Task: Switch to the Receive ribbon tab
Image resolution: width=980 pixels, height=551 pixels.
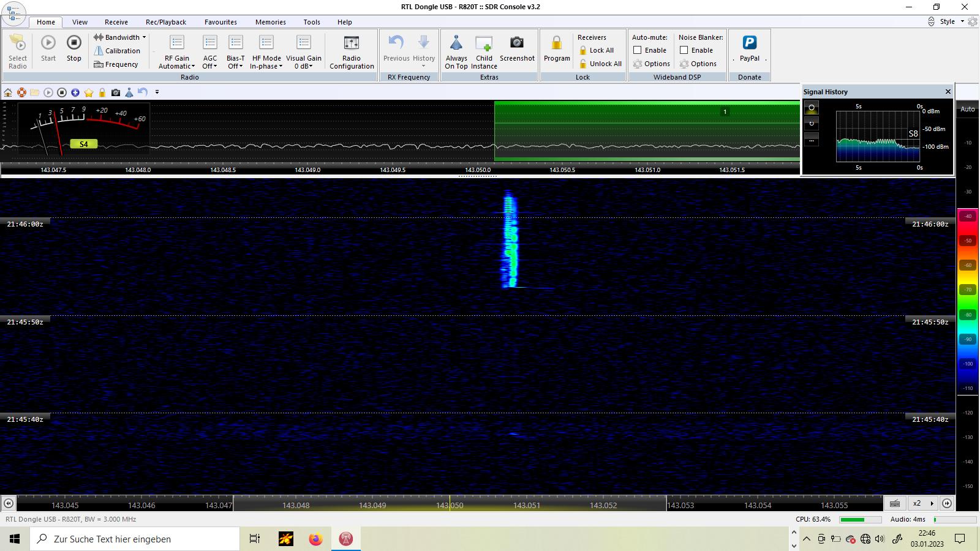Action: point(116,22)
